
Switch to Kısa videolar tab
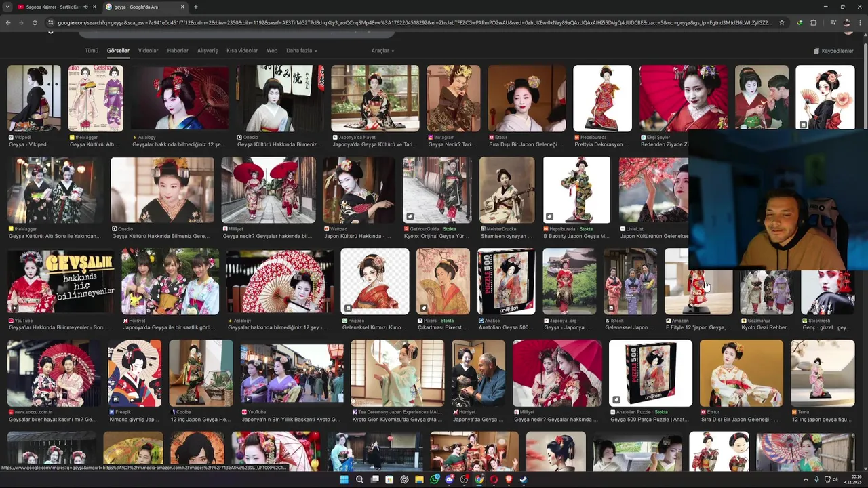(x=242, y=51)
